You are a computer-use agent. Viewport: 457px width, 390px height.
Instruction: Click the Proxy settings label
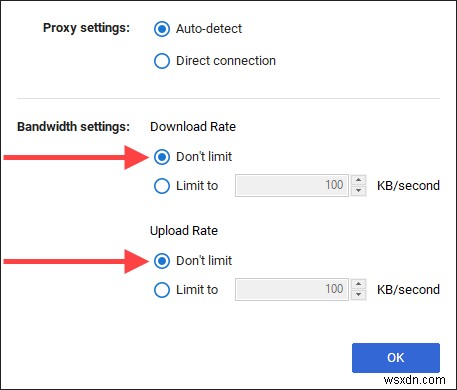point(86,28)
